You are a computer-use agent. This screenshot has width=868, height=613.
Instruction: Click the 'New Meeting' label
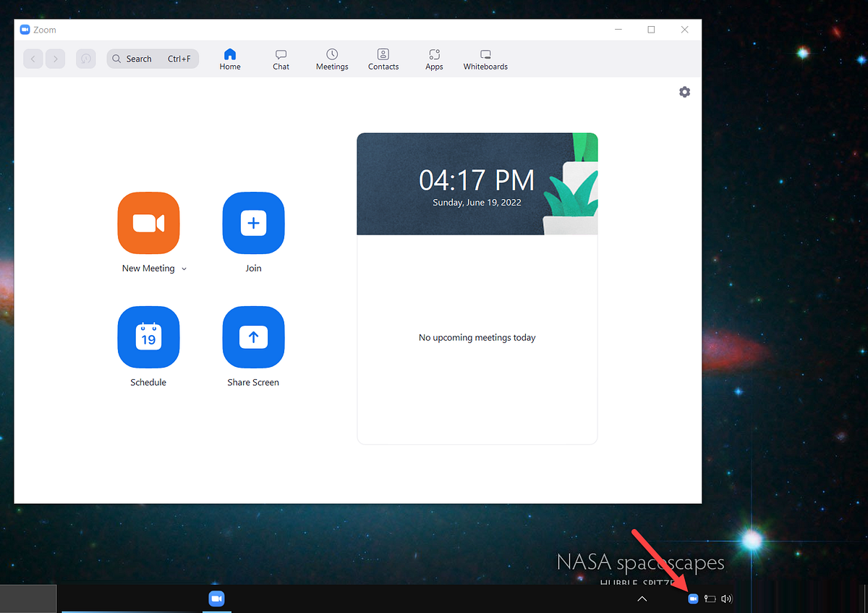tap(148, 269)
